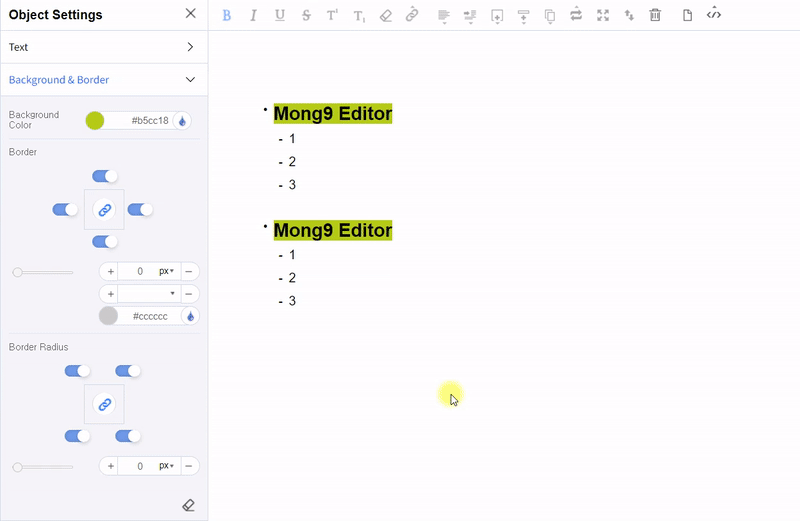Click the border radius value field
Viewport: 800px width, 521px height.
point(138,466)
